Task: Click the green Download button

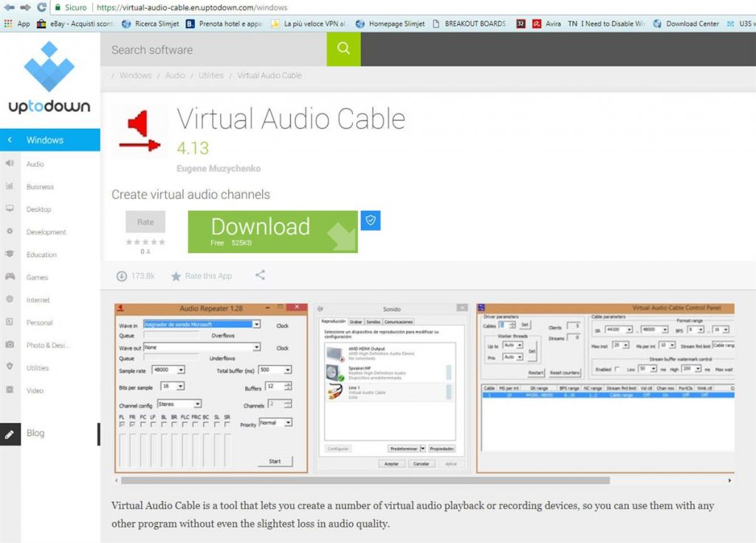Action: pyautogui.click(x=273, y=232)
